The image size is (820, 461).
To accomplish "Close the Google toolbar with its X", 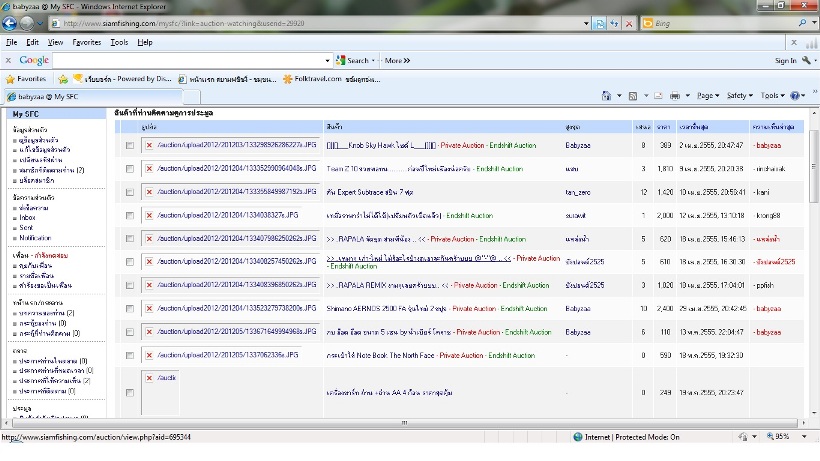I will coord(8,61).
